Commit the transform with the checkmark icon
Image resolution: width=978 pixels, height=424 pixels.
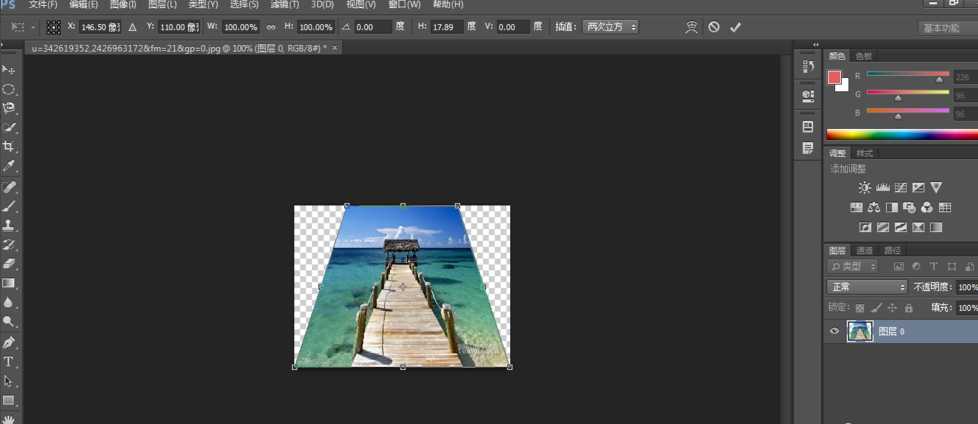pos(735,27)
